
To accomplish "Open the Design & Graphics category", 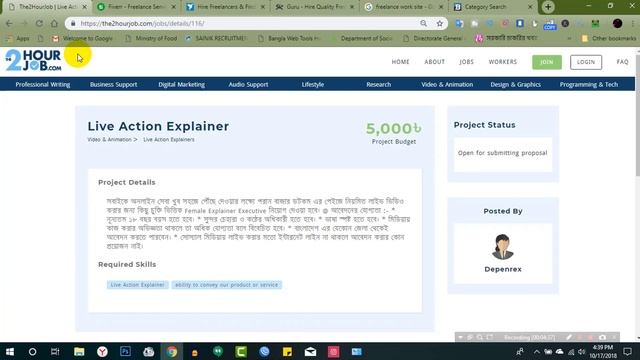I will [x=516, y=84].
